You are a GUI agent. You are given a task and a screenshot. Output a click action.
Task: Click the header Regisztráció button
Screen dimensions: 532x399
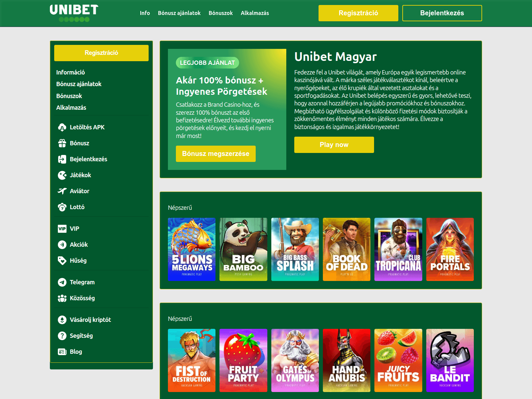pos(358,13)
